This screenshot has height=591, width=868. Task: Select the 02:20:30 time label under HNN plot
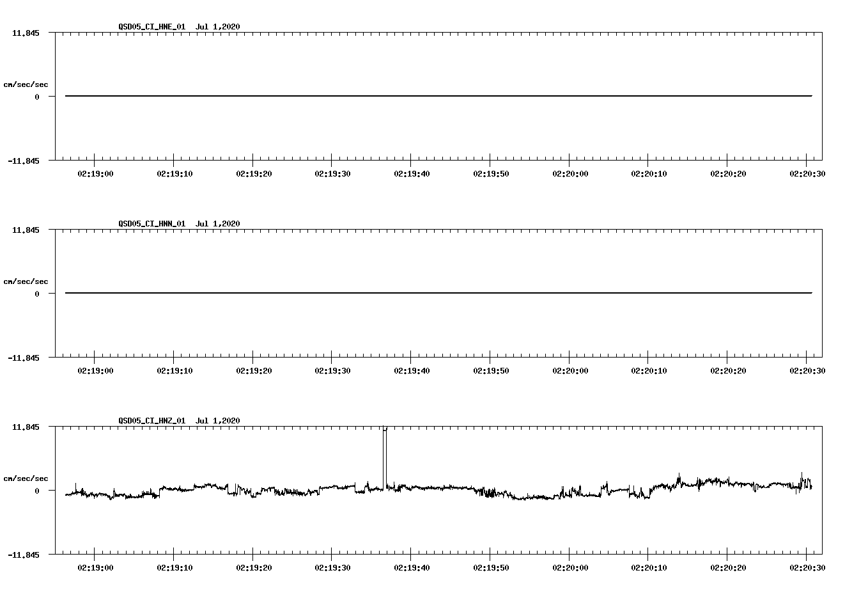pos(807,370)
